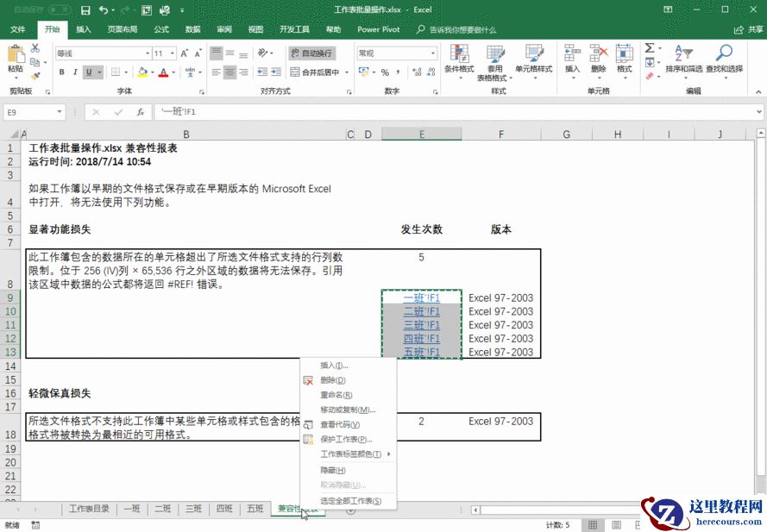Click the Orientation text angle icon

263,53
